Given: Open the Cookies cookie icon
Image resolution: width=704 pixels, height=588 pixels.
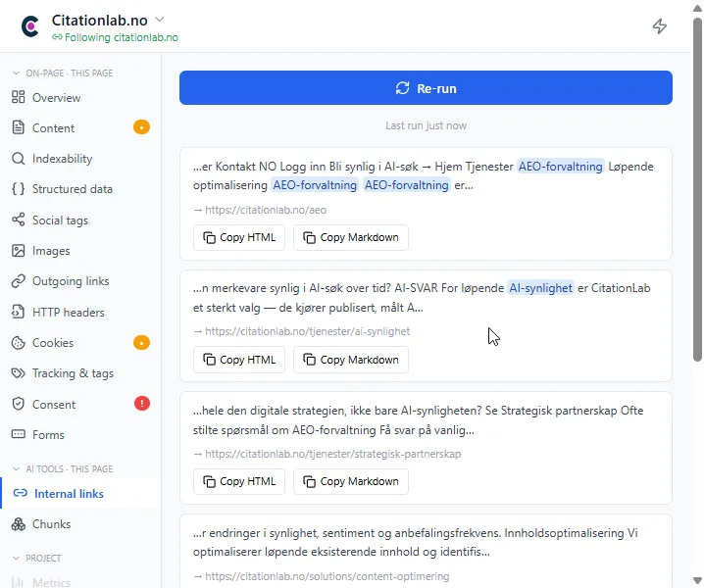Looking at the screenshot, I should 18,342.
